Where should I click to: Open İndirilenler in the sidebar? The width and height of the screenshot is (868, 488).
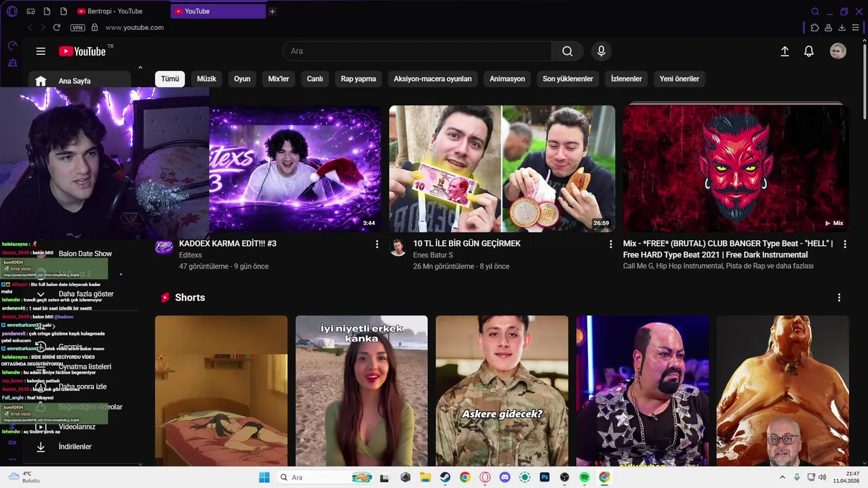[75, 447]
